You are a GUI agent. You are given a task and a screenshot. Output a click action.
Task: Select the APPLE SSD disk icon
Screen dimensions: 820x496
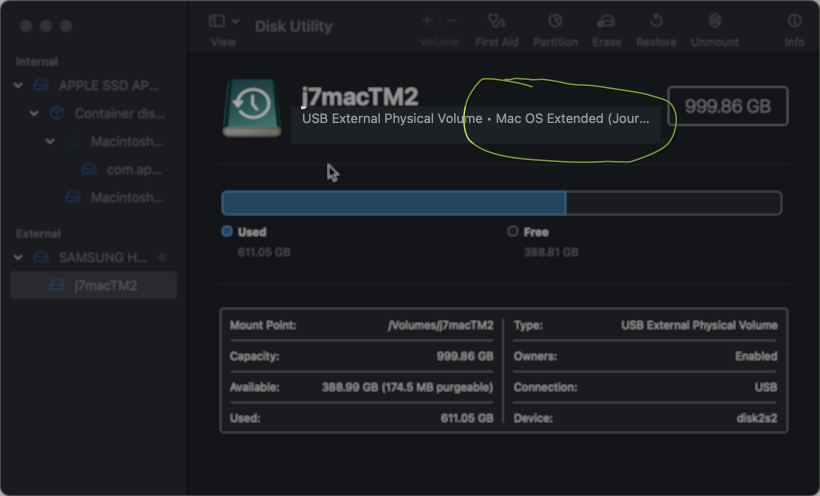pos(41,85)
